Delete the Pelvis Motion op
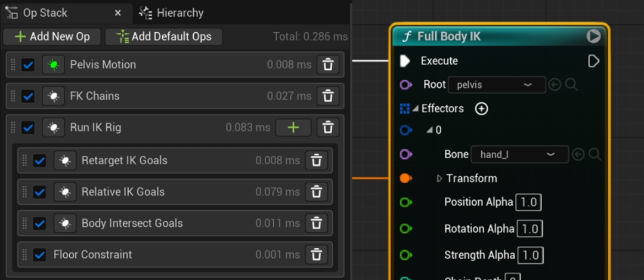The height and width of the screenshot is (280, 644). (328, 64)
